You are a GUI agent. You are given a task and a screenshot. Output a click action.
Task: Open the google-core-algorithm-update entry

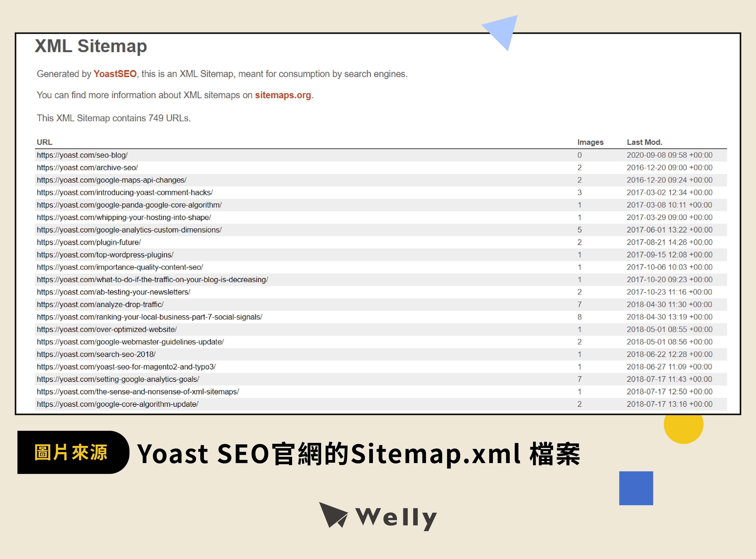tap(119, 404)
